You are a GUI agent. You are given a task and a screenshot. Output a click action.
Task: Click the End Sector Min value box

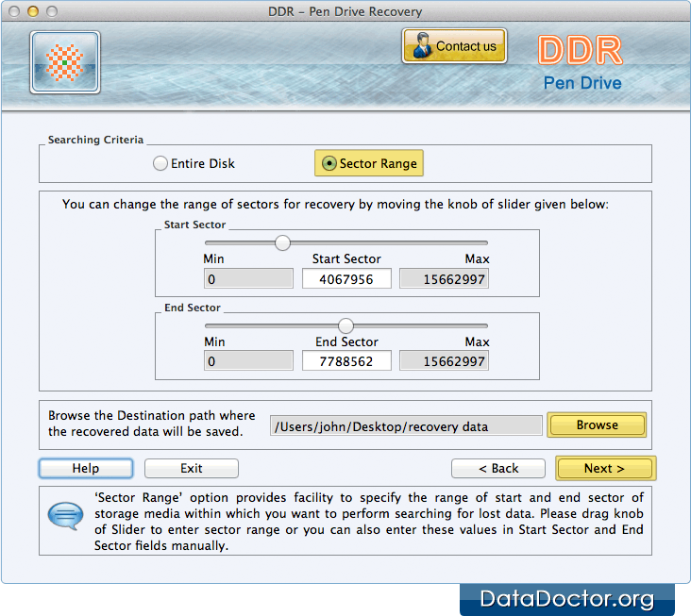(x=248, y=361)
